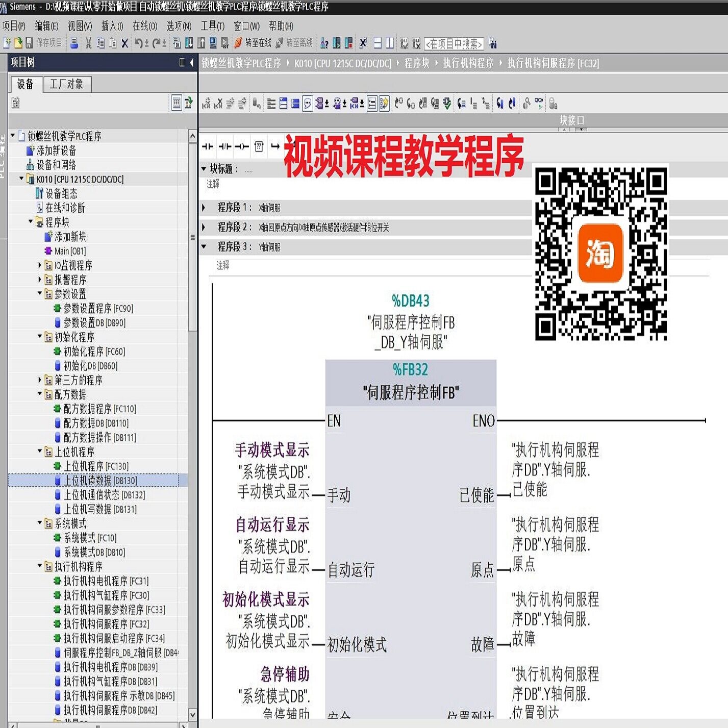Click the Download to device icon
This screenshot has width=728, height=728.
[188, 43]
